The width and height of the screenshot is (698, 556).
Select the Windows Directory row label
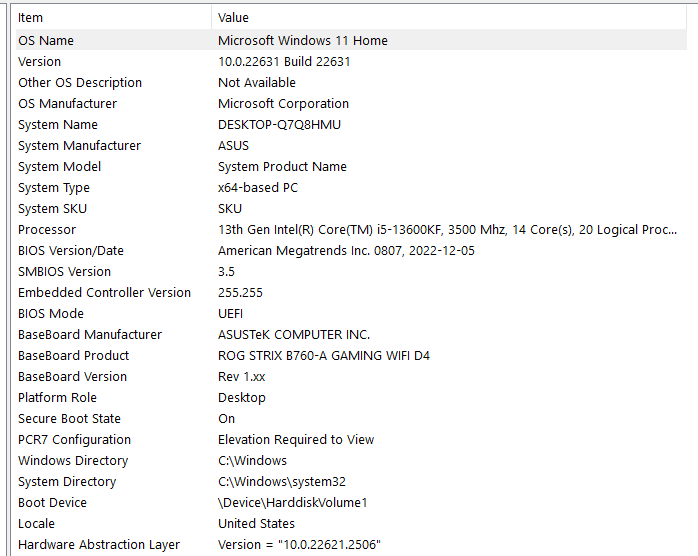(x=73, y=460)
